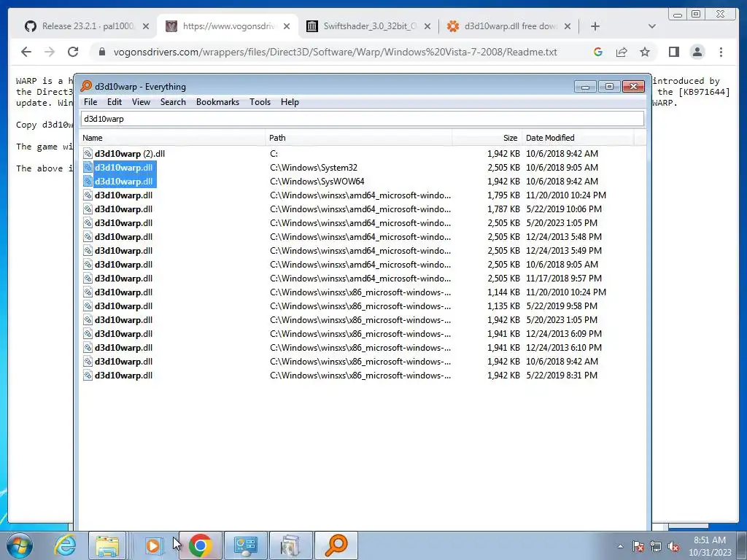
Task: Switch to Everything taskbar button
Action: 336,545
